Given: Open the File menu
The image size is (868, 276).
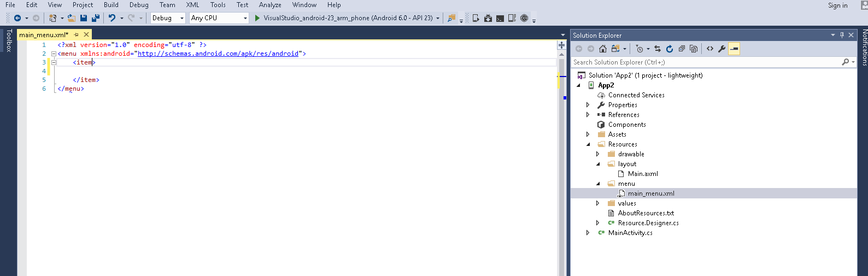Looking at the screenshot, I should [x=10, y=5].
